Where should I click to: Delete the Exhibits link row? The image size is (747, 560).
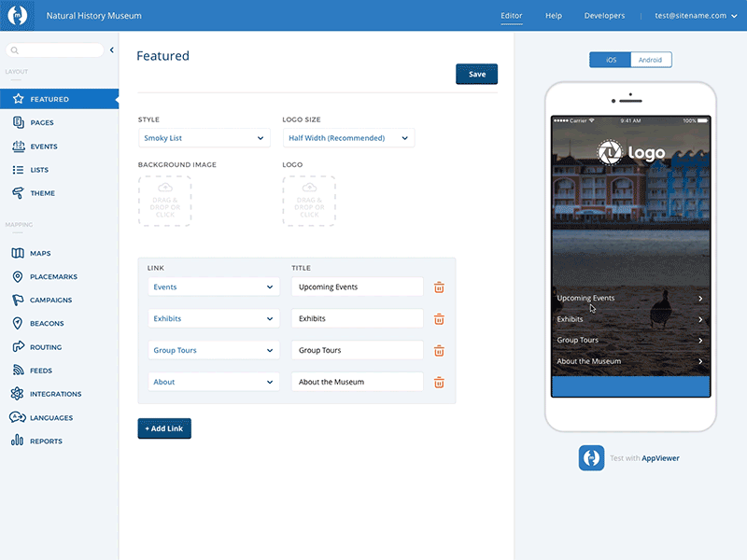coord(439,318)
